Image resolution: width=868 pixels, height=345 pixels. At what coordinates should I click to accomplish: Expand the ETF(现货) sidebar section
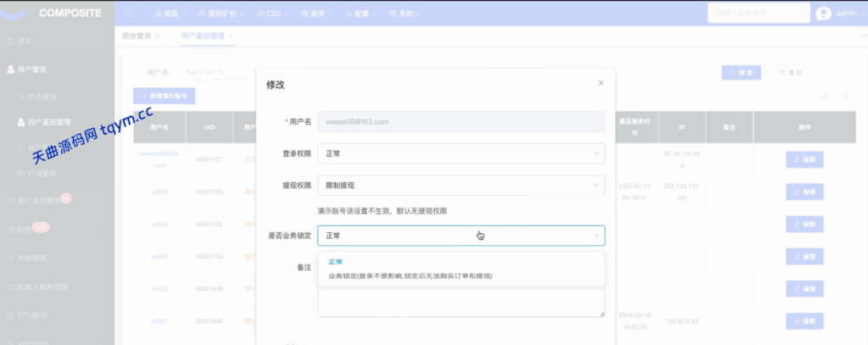pos(57,315)
